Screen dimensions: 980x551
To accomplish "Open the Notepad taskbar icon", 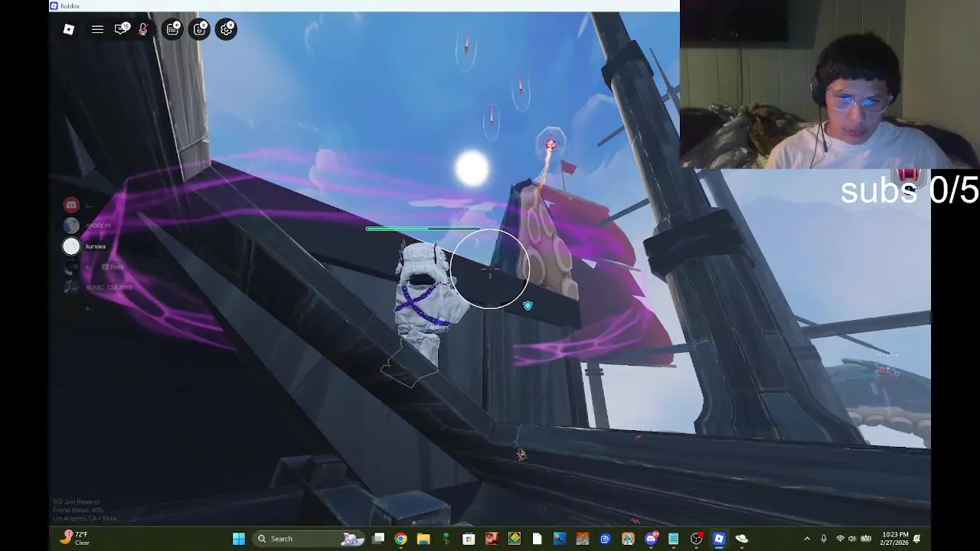I will (x=673, y=539).
